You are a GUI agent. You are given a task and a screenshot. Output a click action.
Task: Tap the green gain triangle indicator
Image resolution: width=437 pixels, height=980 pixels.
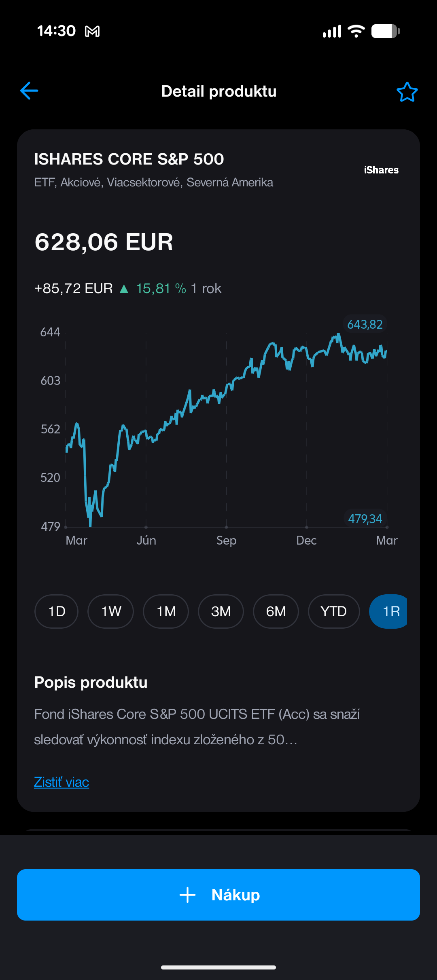pyautogui.click(x=124, y=289)
